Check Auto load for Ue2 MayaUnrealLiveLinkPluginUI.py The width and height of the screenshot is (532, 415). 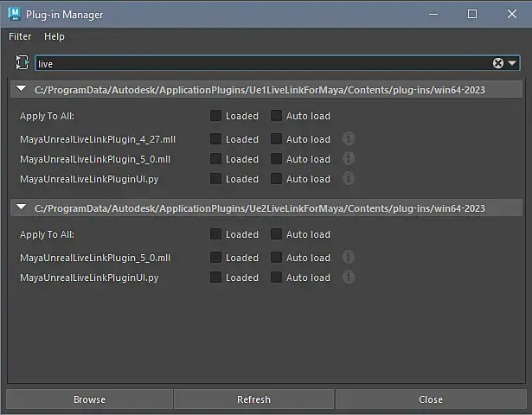tap(276, 278)
